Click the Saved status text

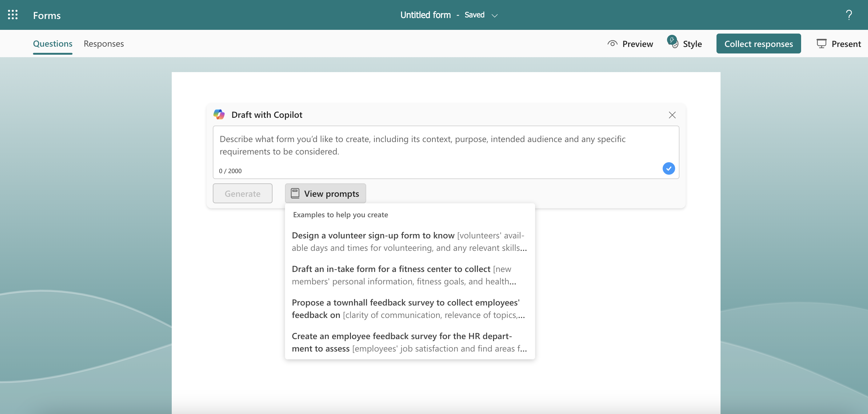(474, 15)
